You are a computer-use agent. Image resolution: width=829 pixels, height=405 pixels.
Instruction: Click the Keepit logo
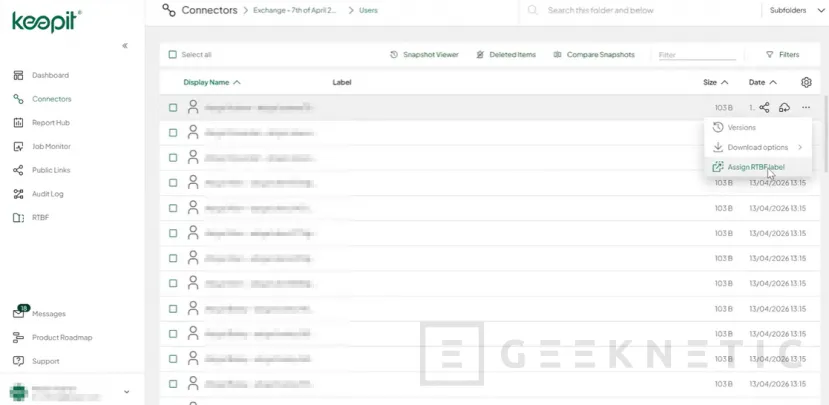click(47, 21)
